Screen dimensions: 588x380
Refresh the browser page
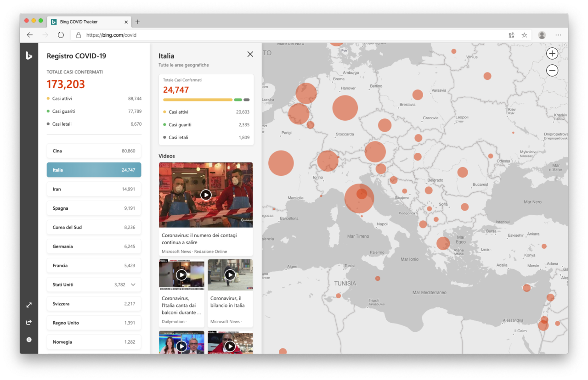(61, 35)
